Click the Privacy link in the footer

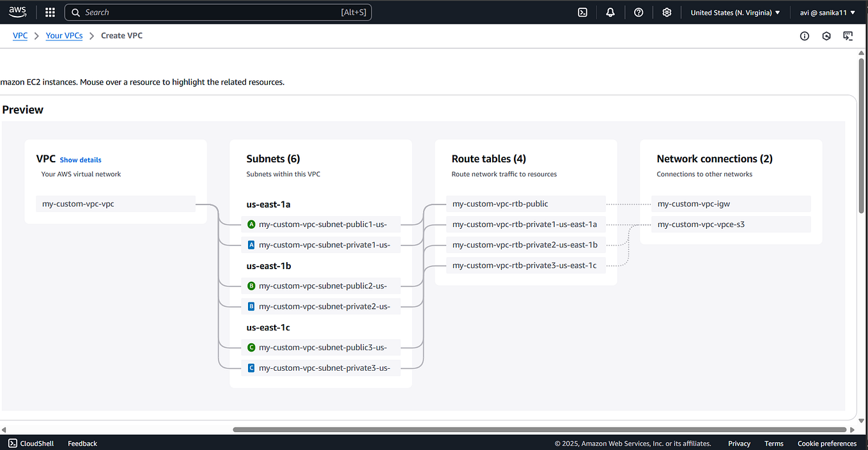click(x=739, y=443)
